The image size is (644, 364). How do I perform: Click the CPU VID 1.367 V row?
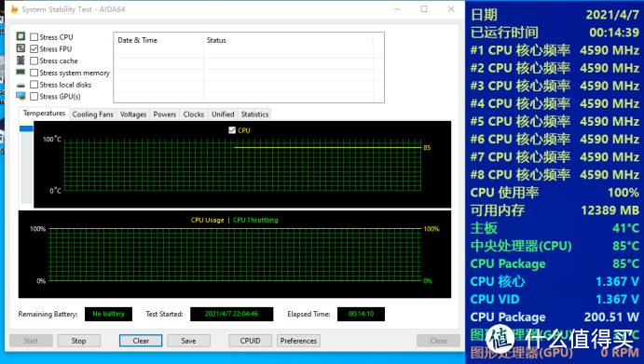click(x=555, y=299)
